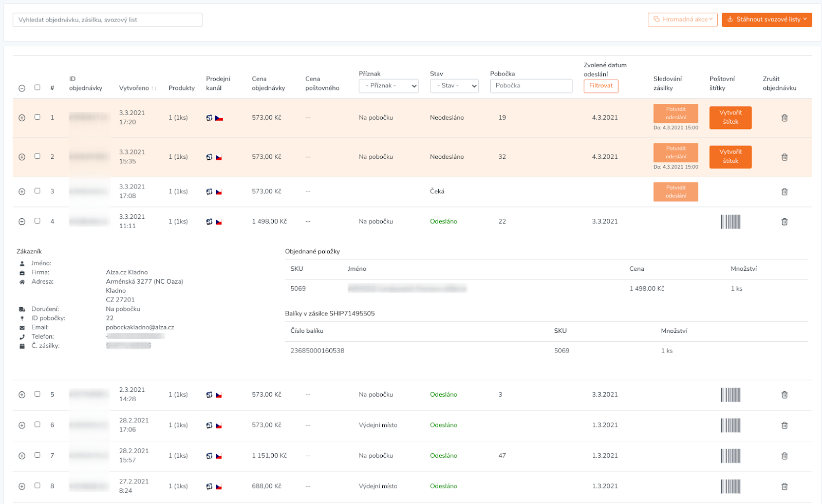Click sales channel icon in row 1
This screenshot has height=504, width=822.
[209, 118]
